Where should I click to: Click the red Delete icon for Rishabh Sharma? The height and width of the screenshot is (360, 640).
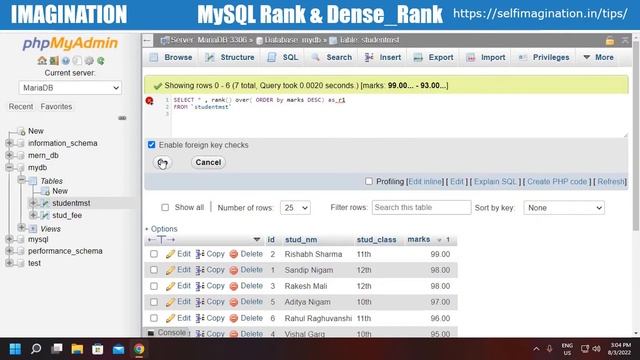(x=233, y=254)
